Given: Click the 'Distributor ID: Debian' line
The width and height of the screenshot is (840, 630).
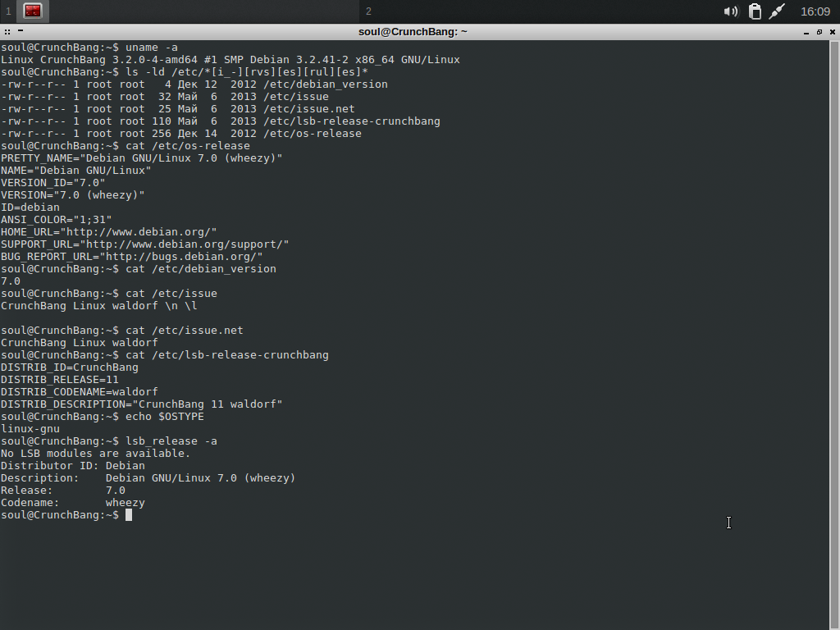Looking at the screenshot, I should [73, 466].
